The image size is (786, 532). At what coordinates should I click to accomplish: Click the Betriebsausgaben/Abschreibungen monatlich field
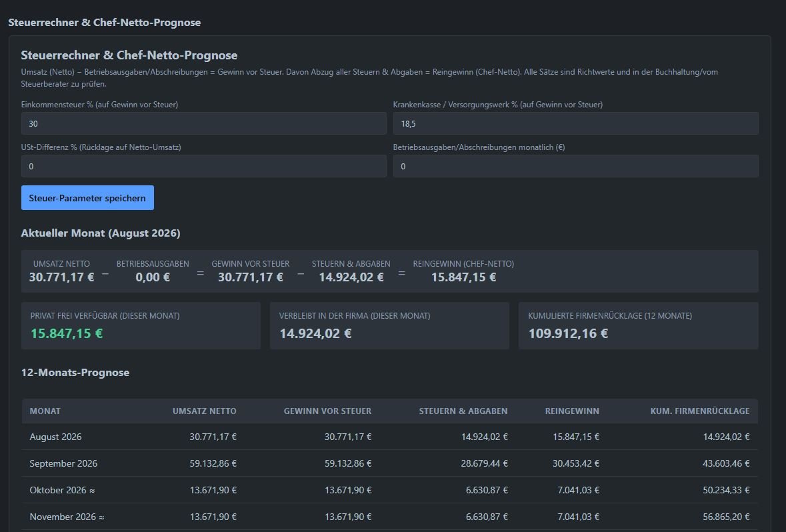[x=575, y=166]
